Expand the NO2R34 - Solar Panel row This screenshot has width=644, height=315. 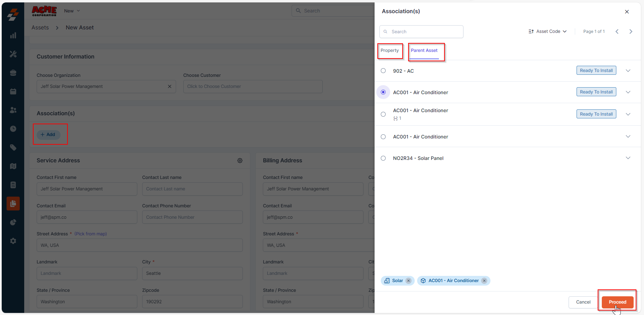coord(628,158)
